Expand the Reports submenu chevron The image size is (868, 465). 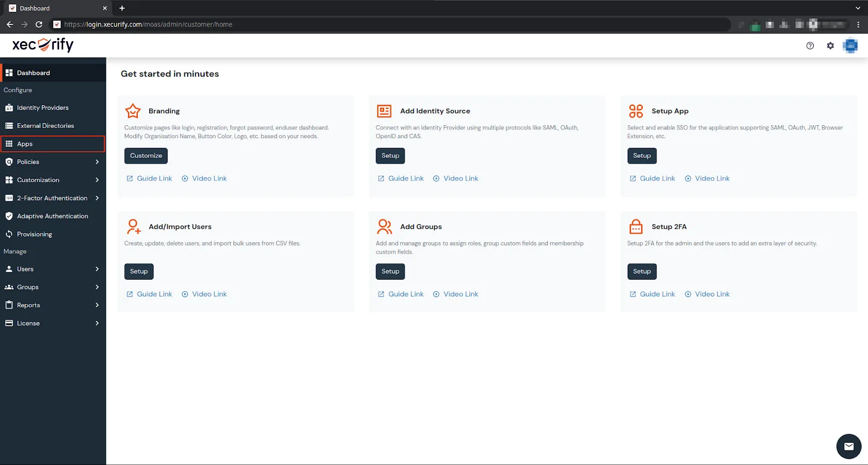point(97,305)
